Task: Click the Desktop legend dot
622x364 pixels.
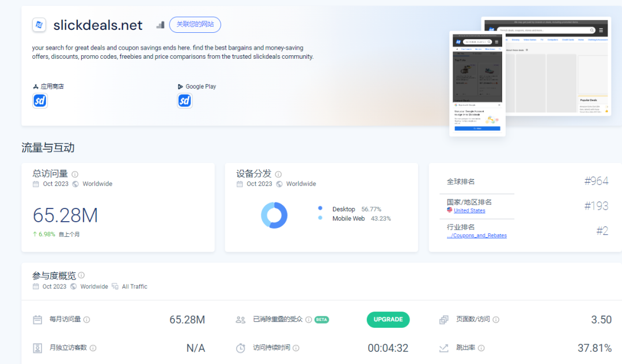Action: 320,208
